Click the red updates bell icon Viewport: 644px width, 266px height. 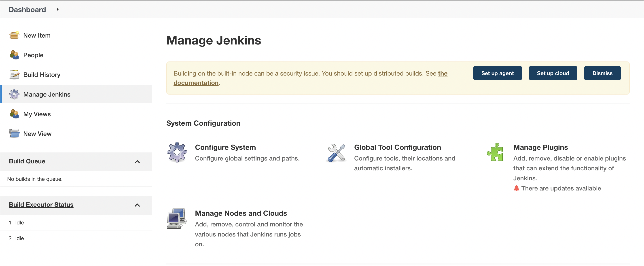pos(516,188)
